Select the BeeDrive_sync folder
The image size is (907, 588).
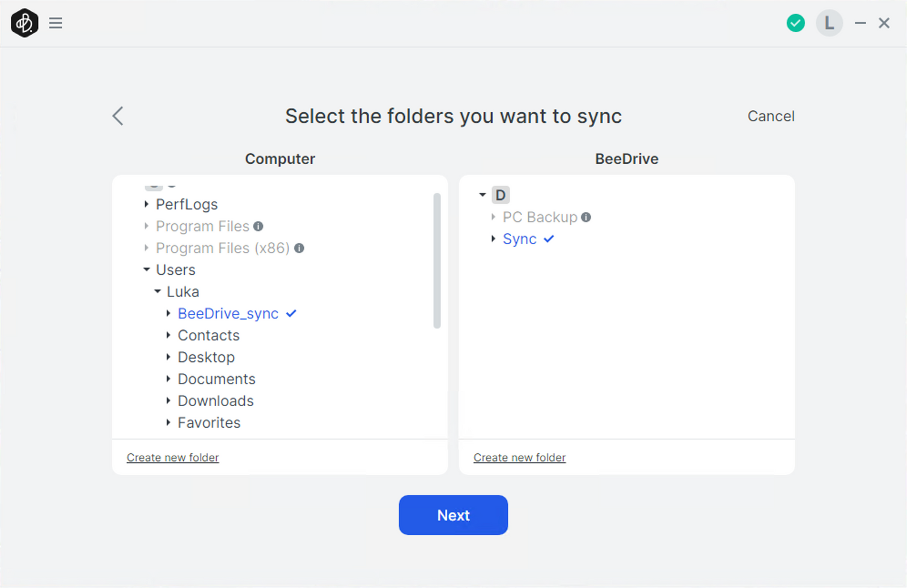[228, 314]
